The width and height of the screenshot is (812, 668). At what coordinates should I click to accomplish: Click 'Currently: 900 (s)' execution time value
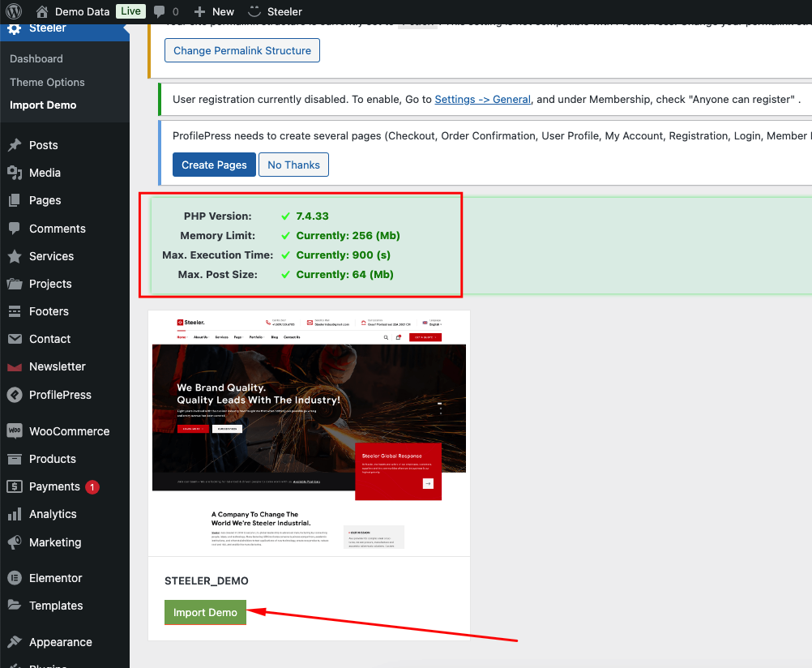(x=344, y=255)
